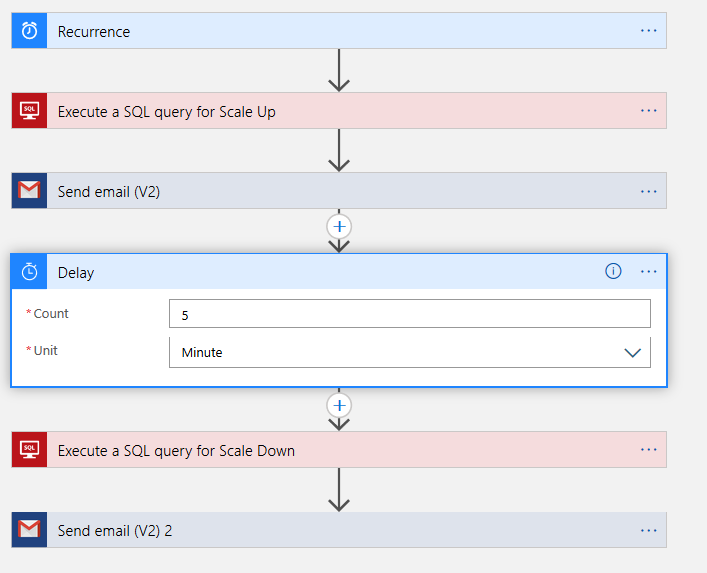Click the SQL icon for Scale Down
The image size is (707, 573).
pyautogui.click(x=30, y=450)
